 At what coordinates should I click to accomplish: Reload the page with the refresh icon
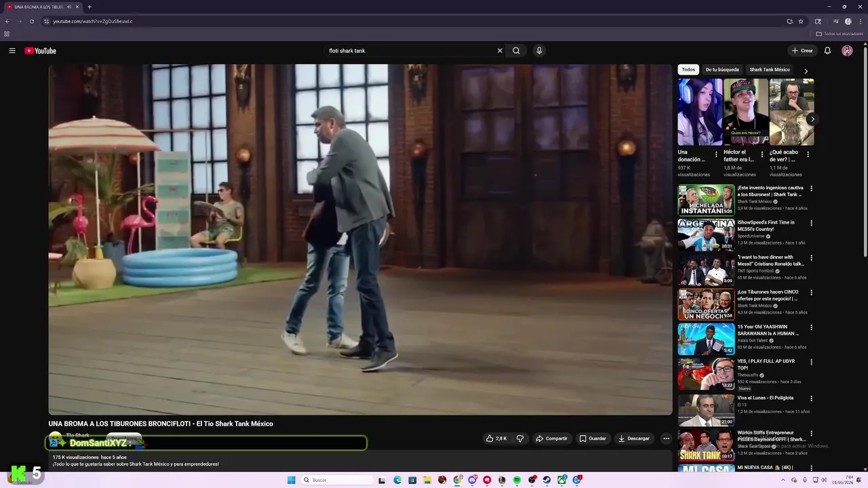click(31, 21)
